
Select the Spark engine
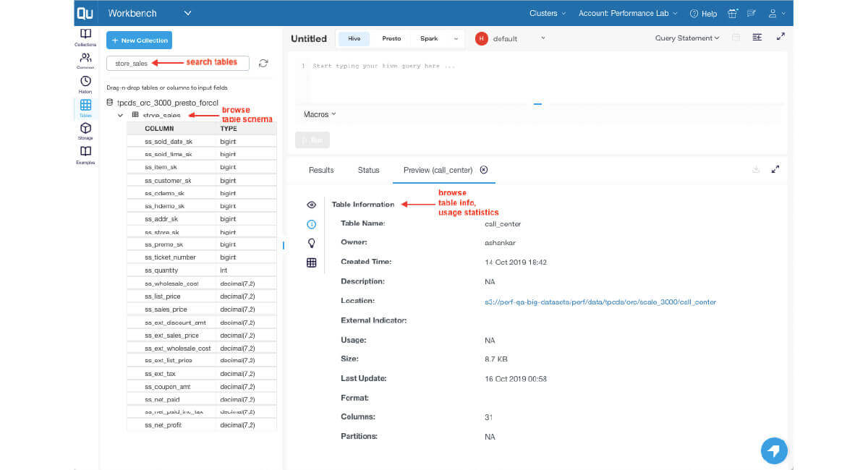[x=429, y=38]
